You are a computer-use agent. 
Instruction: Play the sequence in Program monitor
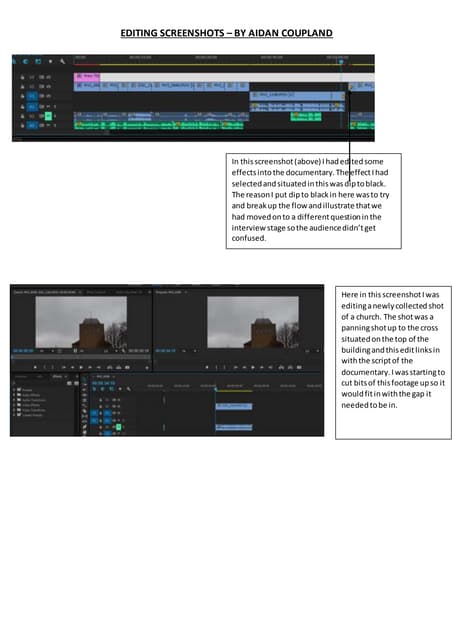253,367
